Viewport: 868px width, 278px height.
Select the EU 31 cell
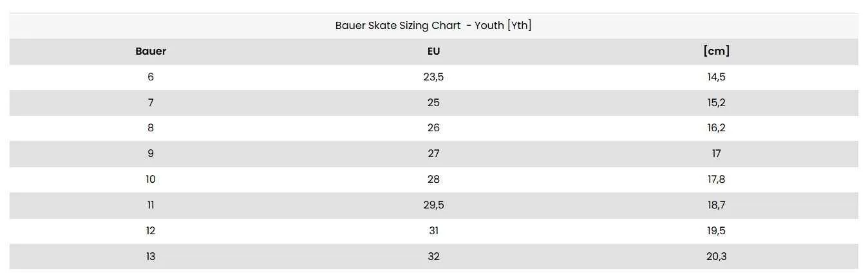433,230
